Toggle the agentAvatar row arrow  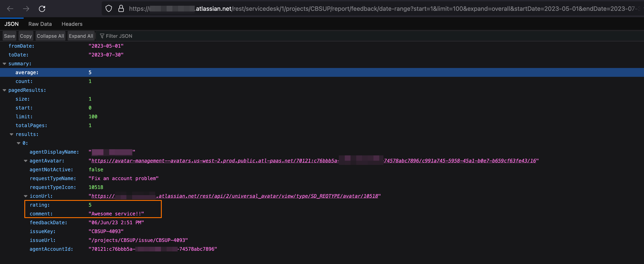coord(25,161)
